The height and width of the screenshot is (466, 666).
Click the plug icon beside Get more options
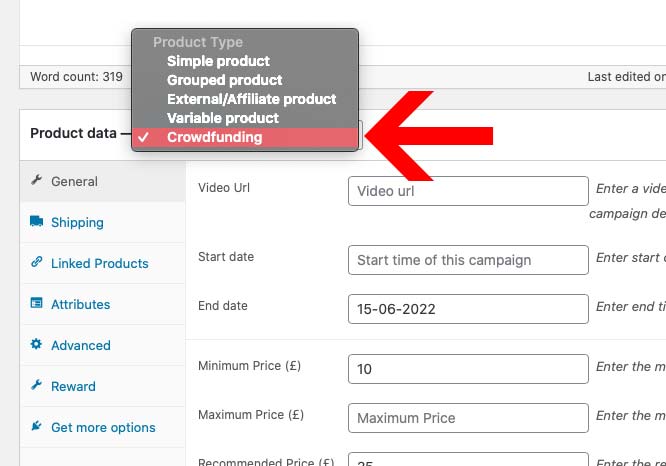[x=37, y=426]
